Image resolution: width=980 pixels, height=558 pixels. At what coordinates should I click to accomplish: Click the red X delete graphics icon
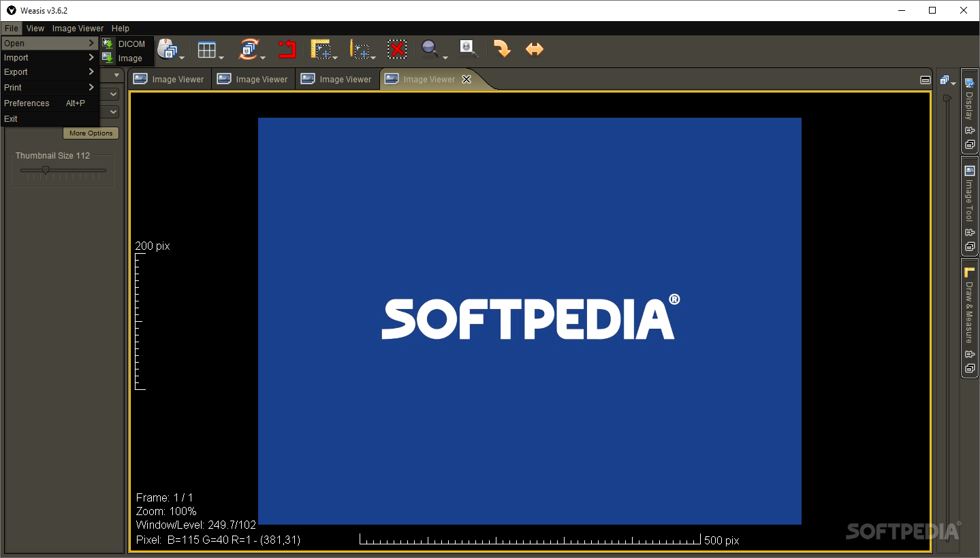(398, 49)
